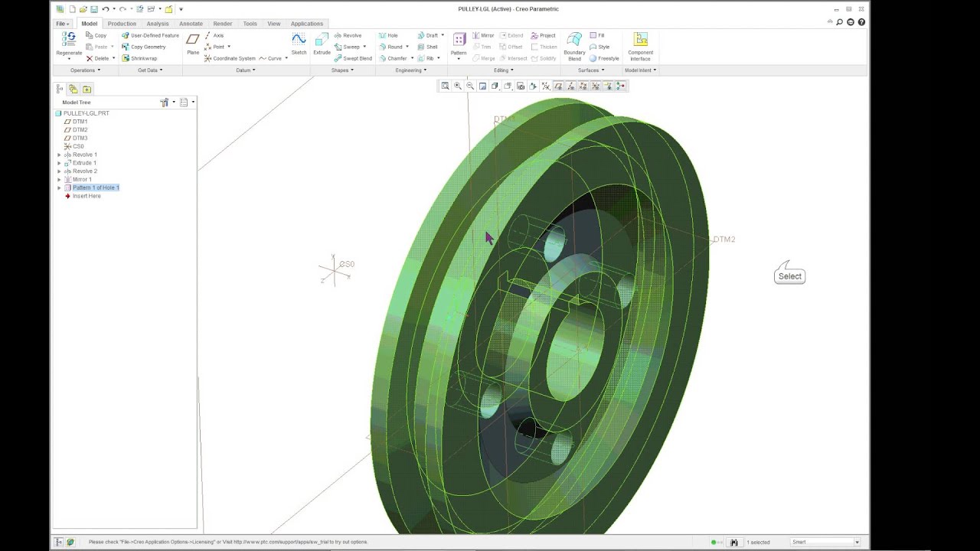Open the Editing group dropdown
The width and height of the screenshot is (980, 551).
coord(503,70)
